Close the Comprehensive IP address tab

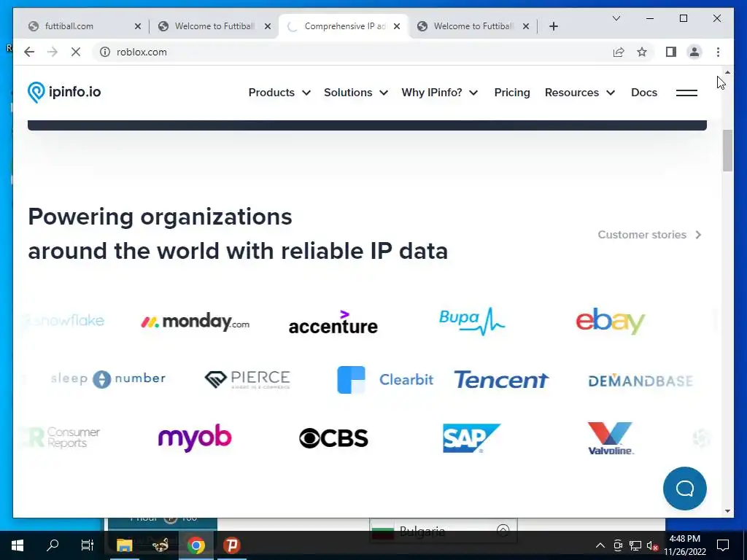(396, 26)
